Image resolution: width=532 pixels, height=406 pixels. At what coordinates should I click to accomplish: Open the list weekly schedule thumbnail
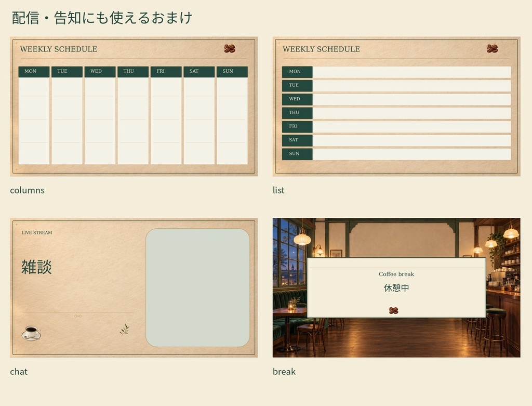pos(396,106)
